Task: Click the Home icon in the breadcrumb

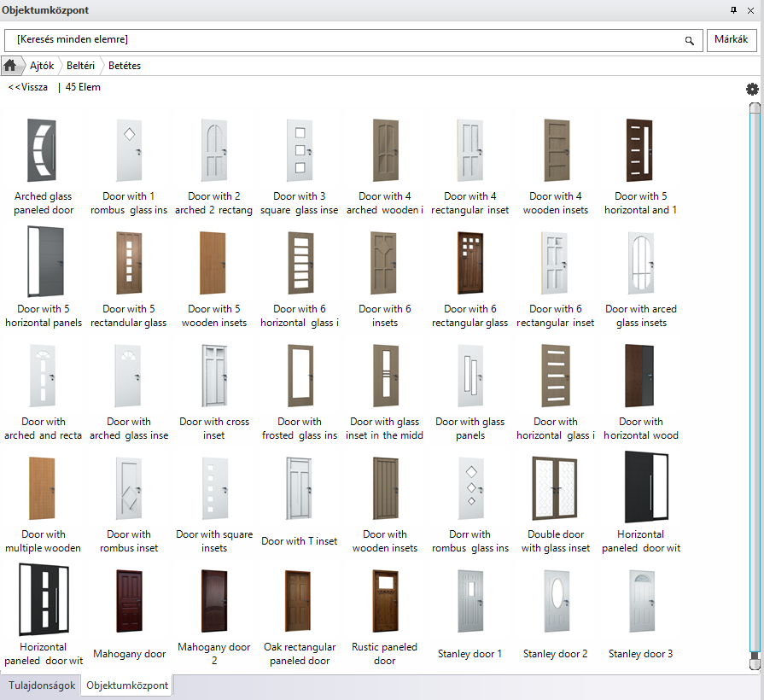Action: (x=10, y=66)
